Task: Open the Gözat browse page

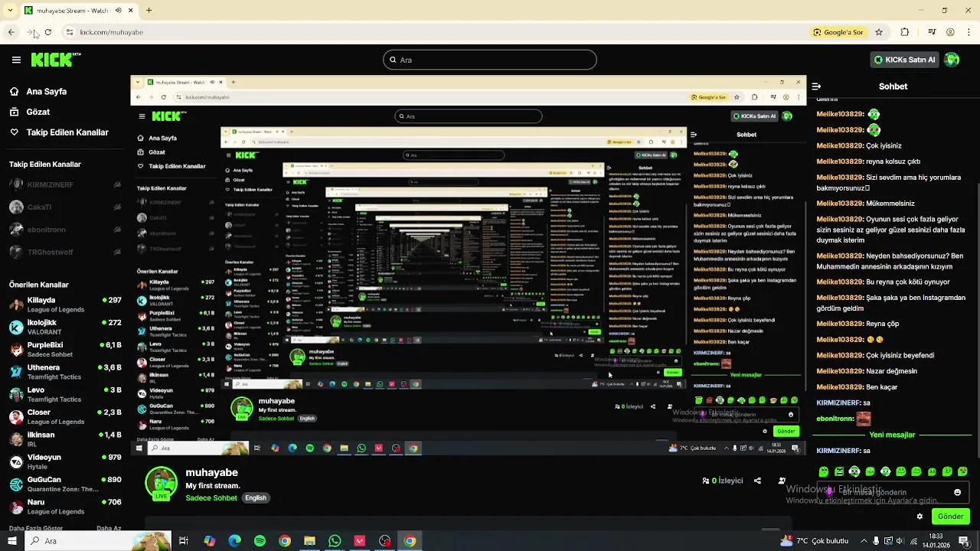Action: click(29, 112)
